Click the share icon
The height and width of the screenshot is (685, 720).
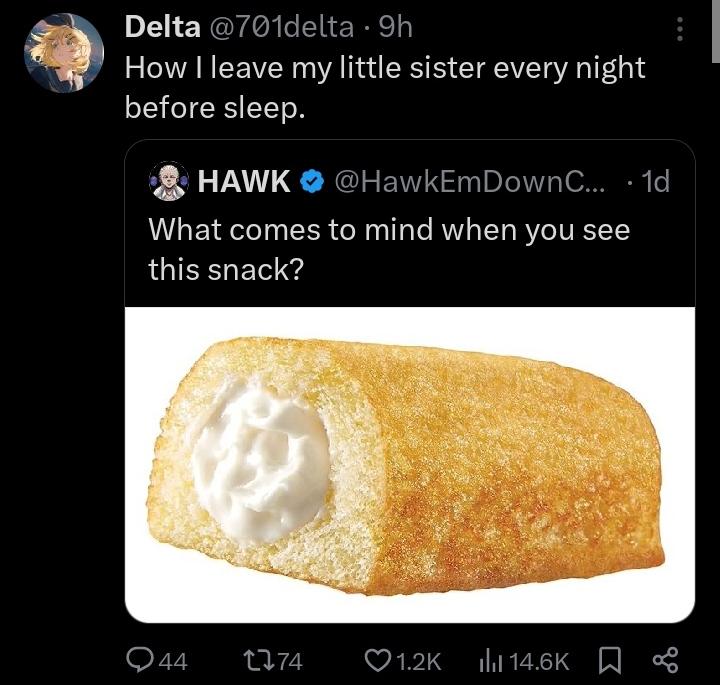pyautogui.click(x=665, y=659)
